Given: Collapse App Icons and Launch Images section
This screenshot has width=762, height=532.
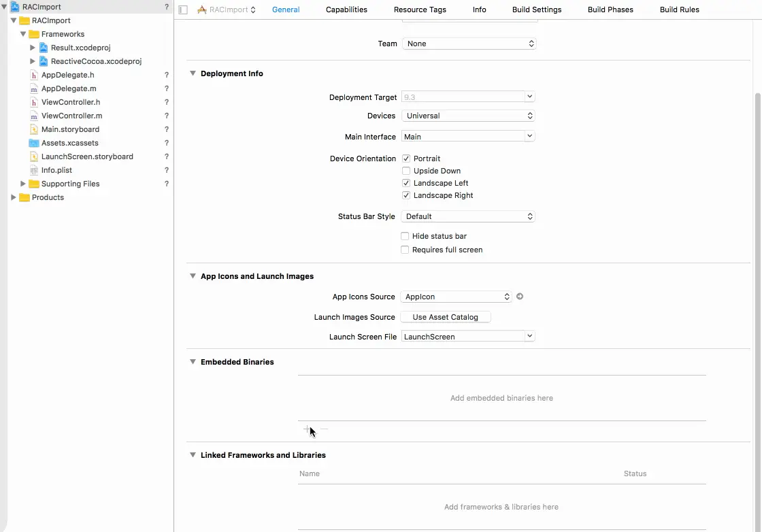Looking at the screenshot, I should coord(193,276).
